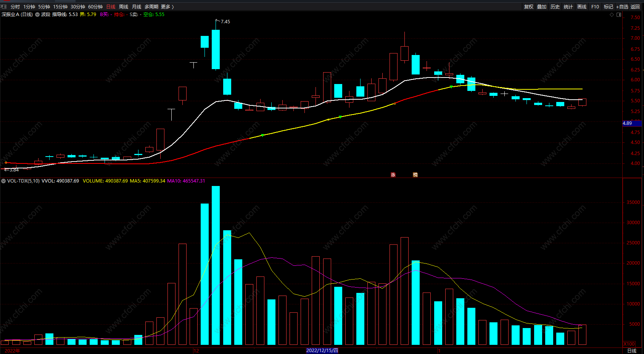
Task: Open the VOL-TDX indicator dropdown arrow
Action: [x=3, y=181]
